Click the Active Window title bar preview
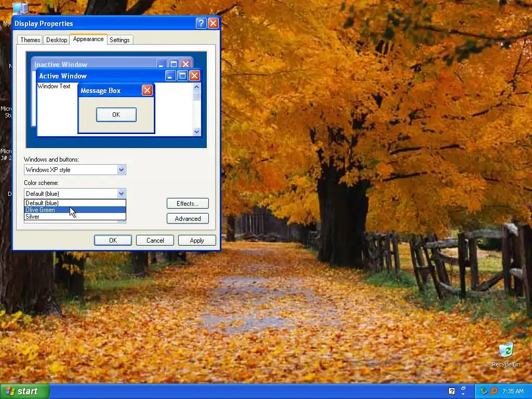Viewport: 532px width, 399px height. [x=119, y=76]
